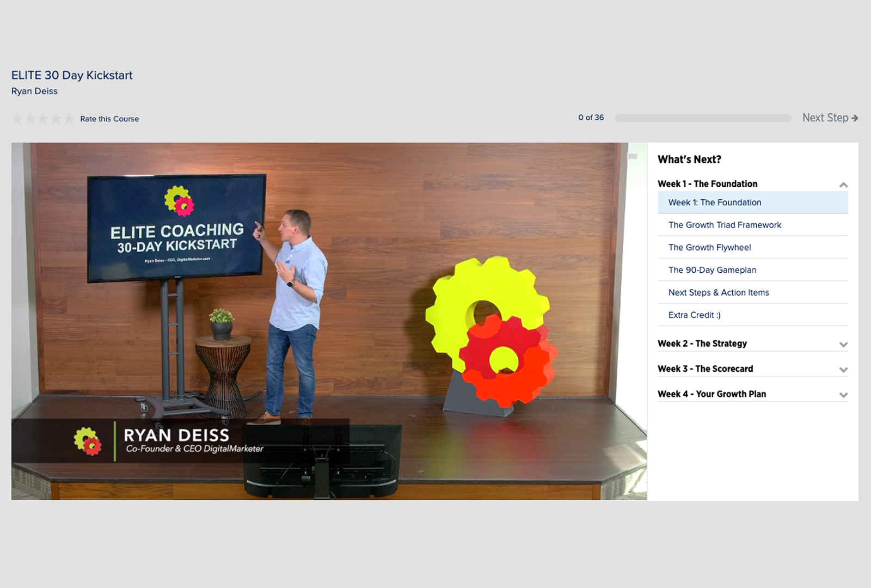
Task: Go to the Next Step
Action: [830, 118]
